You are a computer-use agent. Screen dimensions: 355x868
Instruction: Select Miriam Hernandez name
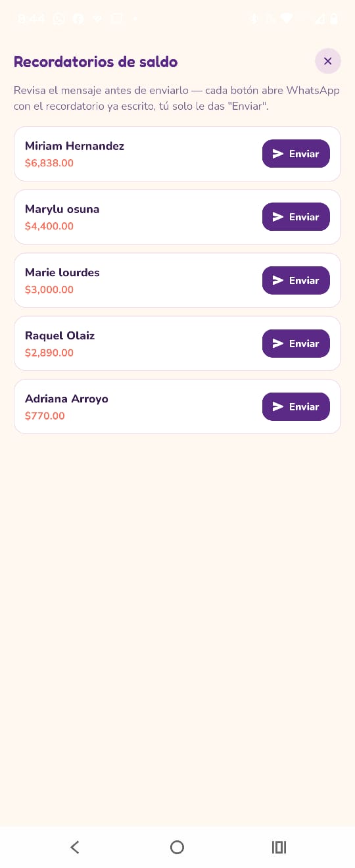click(x=74, y=146)
